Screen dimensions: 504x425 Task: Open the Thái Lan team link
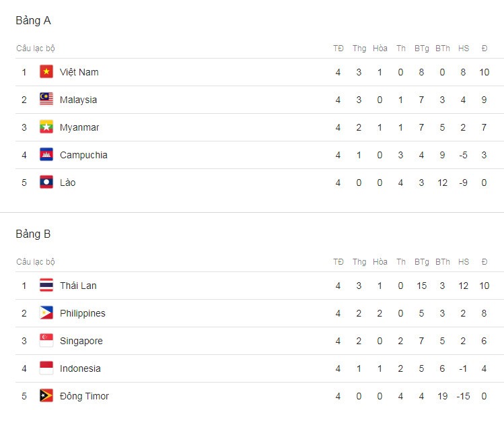(78, 286)
